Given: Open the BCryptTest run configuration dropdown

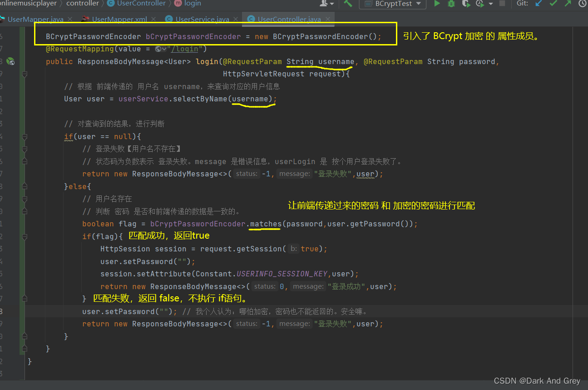Looking at the screenshot, I should tap(393, 4).
